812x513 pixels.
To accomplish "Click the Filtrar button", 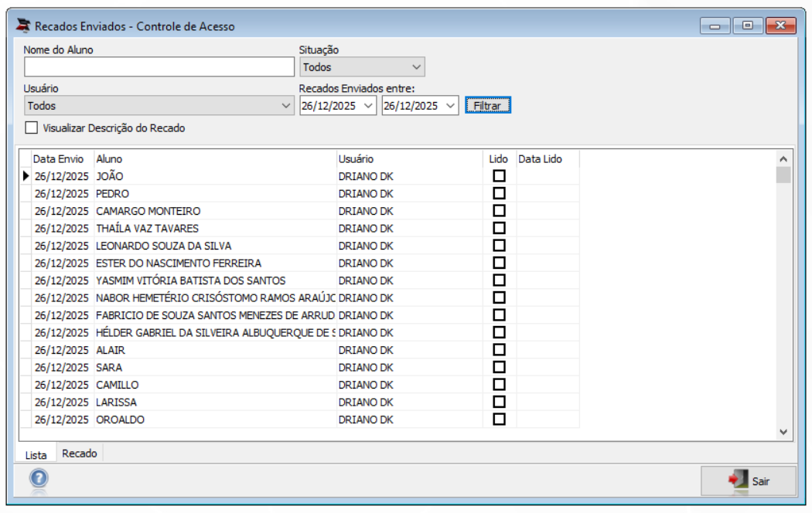I will pos(488,106).
